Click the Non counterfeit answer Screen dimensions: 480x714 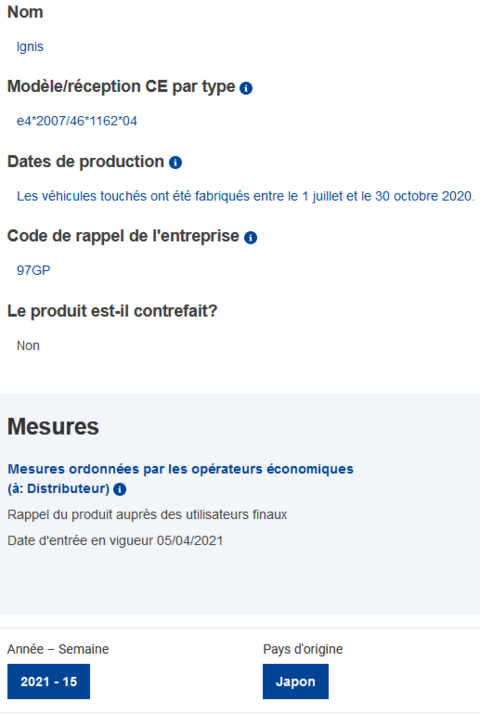pos(28,346)
